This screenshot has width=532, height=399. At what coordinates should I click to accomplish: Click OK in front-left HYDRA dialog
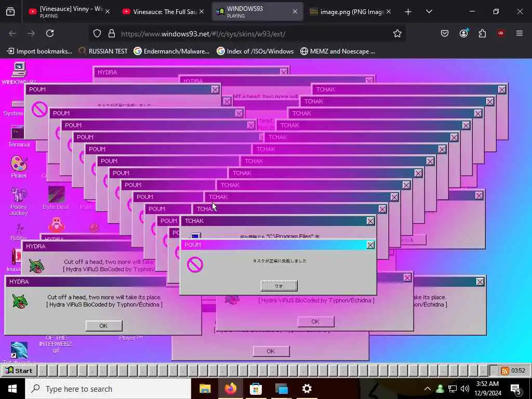click(103, 326)
